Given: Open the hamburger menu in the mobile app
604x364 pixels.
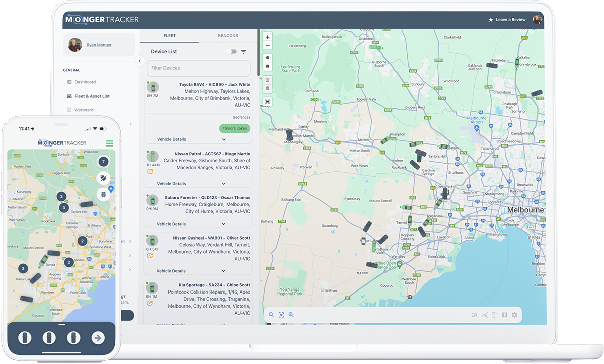Looking at the screenshot, I should click(x=109, y=143).
